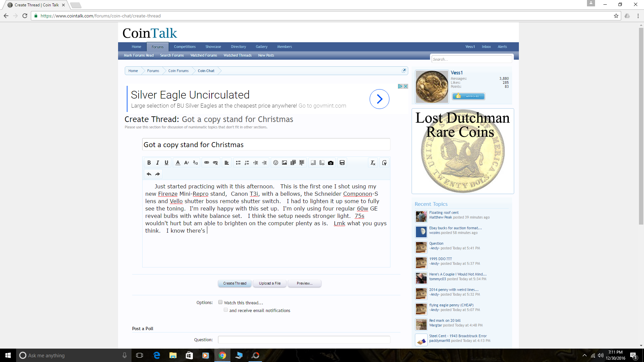Insert a link with chain icon
The width and height of the screenshot is (644, 362).
(x=207, y=163)
